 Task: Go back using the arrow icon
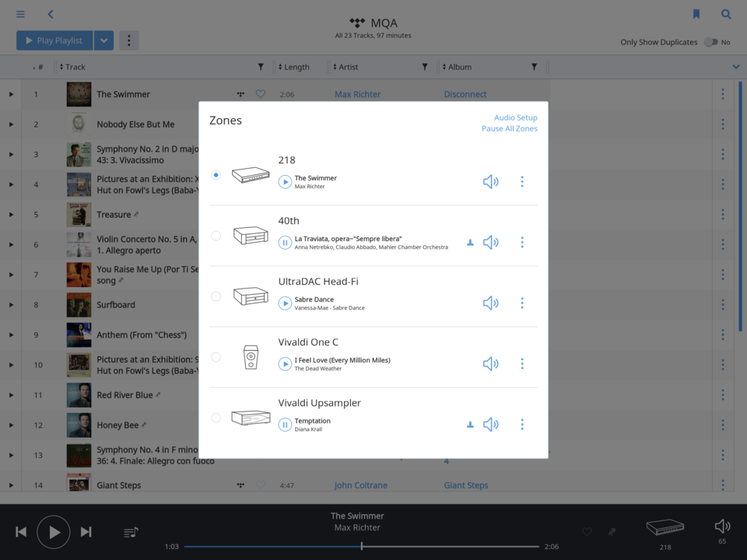[x=51, y=14]
